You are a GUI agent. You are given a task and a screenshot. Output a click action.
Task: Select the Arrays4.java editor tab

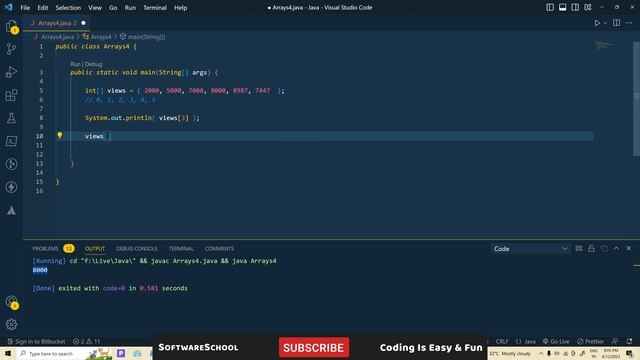point(56,23)
